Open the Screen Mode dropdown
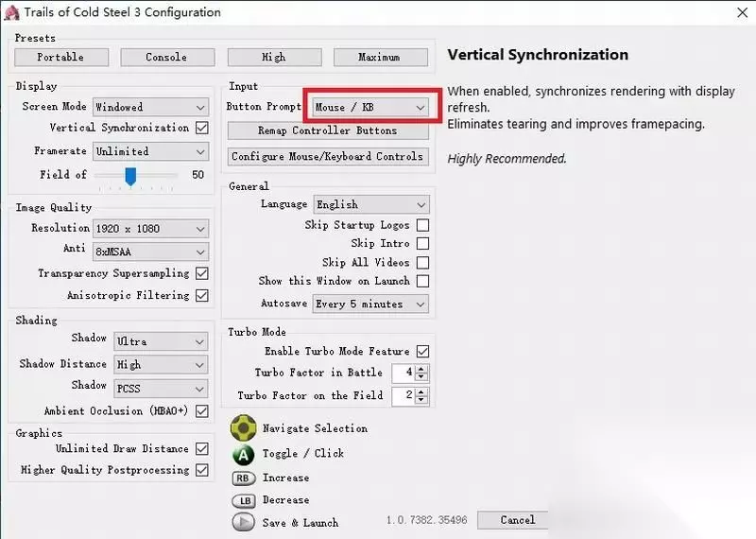Image resolution: width=756 pixels, height=539 pixels. point(150,107)
